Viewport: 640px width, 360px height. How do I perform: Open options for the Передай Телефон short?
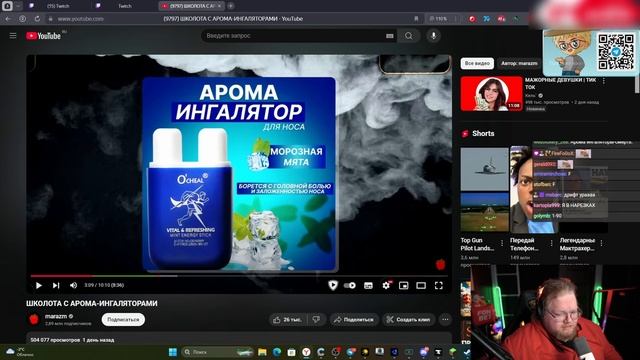(551, 243)
